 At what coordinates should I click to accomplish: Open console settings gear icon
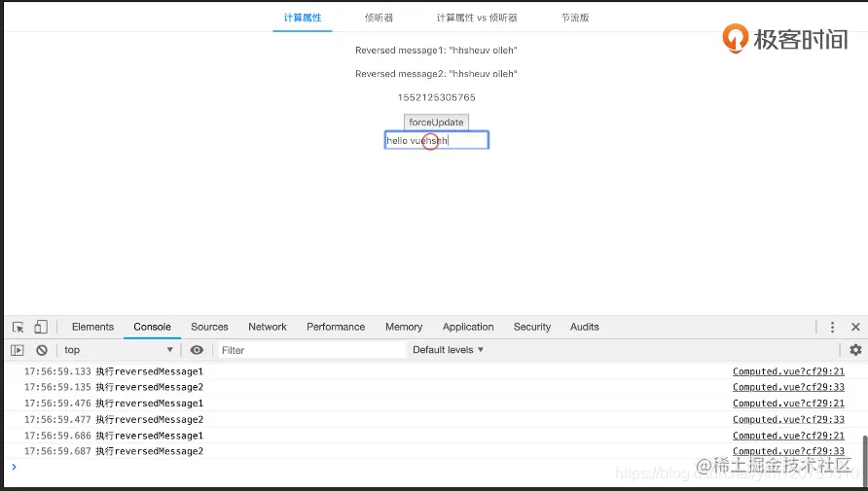click(855, 350)
